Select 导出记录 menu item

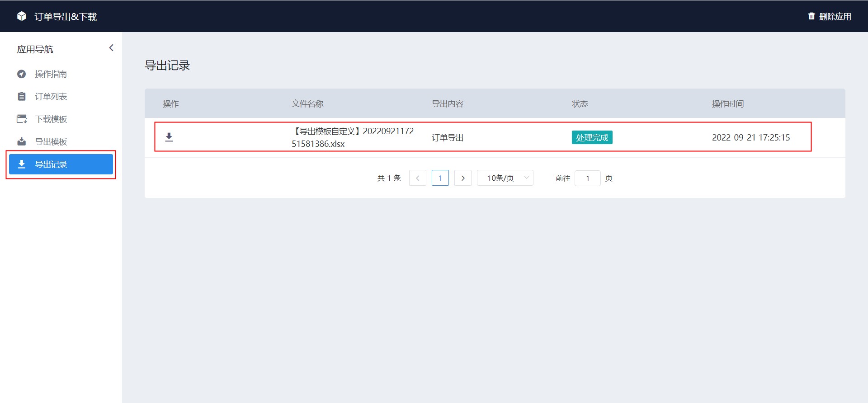[61, 164]
